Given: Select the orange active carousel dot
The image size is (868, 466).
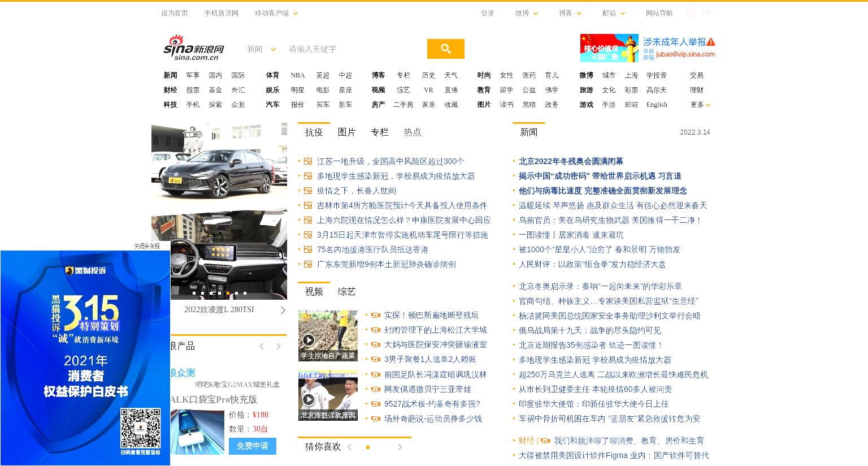Looking at the screenshot, I should pos(228,293).
